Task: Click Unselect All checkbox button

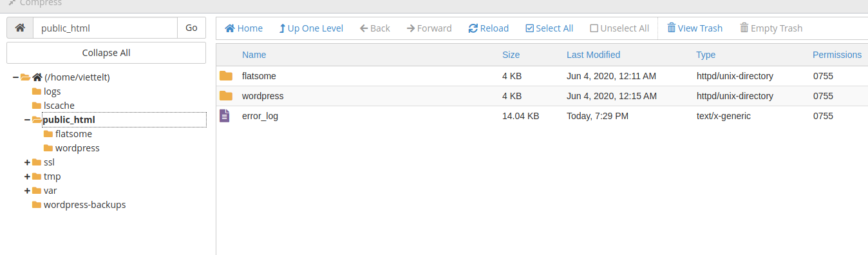Action: click(x=619, y=28)
